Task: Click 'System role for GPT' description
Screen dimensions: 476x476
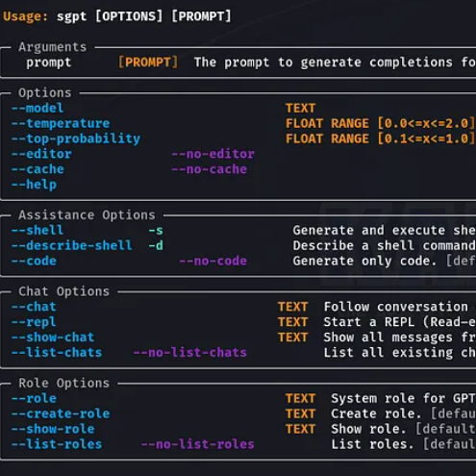Action: 403,399
